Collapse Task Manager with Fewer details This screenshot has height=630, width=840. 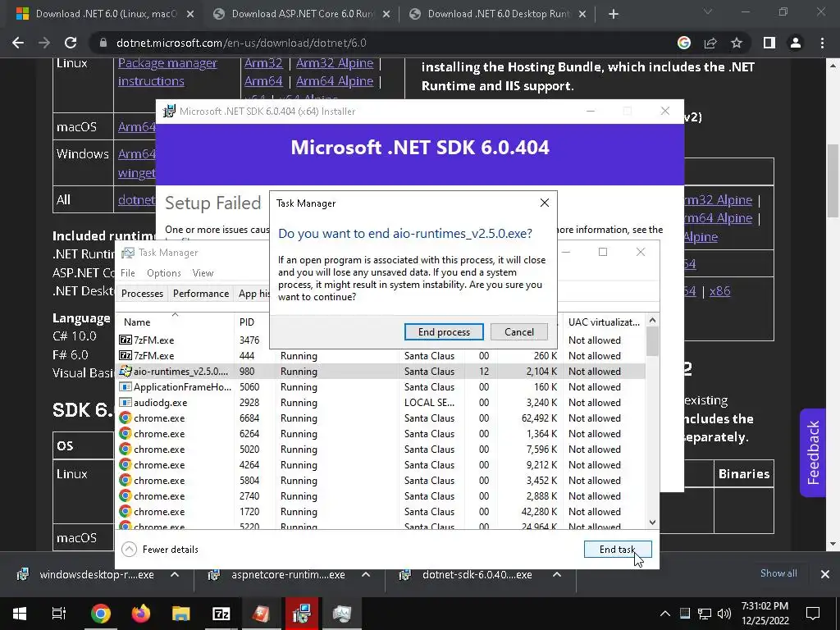(160, 549)
